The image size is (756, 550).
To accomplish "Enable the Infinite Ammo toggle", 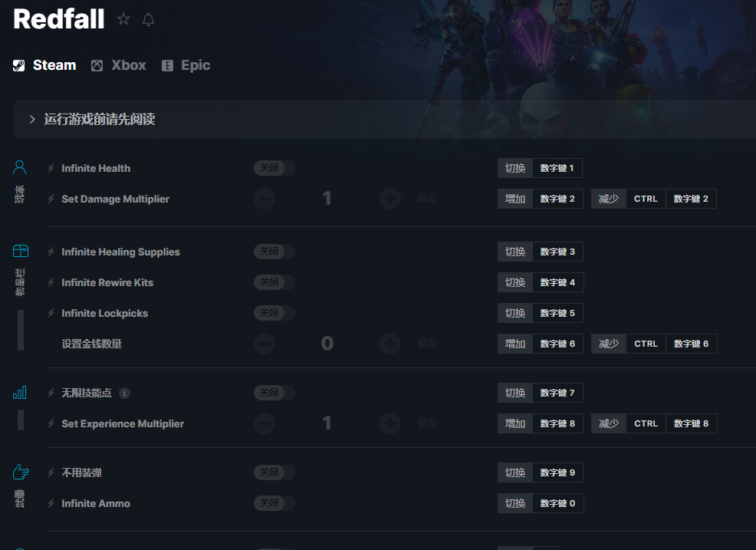I will coord(274,503).
